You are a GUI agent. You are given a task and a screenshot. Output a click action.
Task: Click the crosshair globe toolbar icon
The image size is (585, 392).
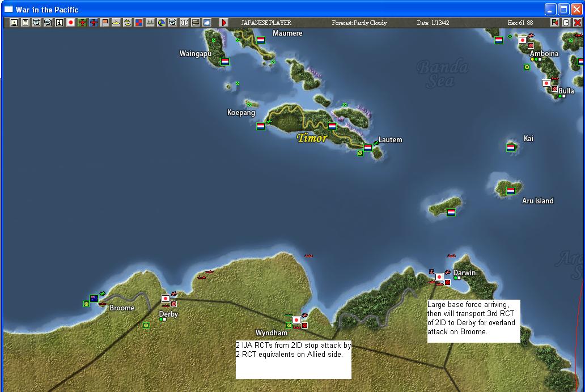tap(173, 23)
